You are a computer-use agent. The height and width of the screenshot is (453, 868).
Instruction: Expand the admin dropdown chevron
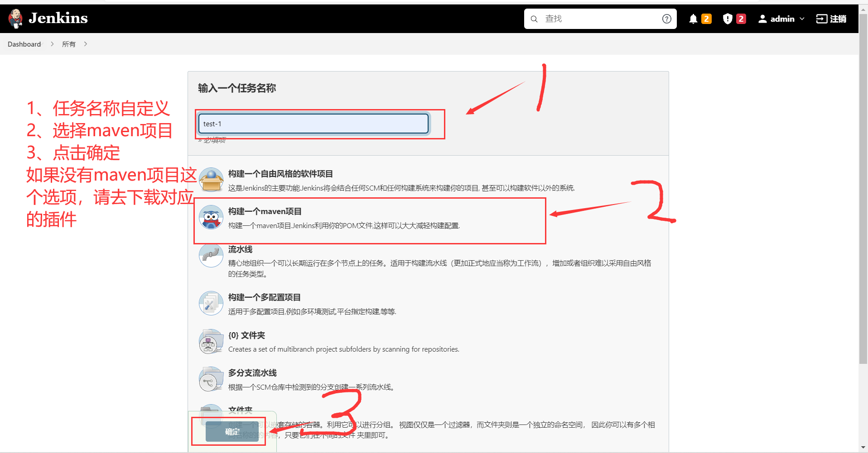(x=802, y=19)
